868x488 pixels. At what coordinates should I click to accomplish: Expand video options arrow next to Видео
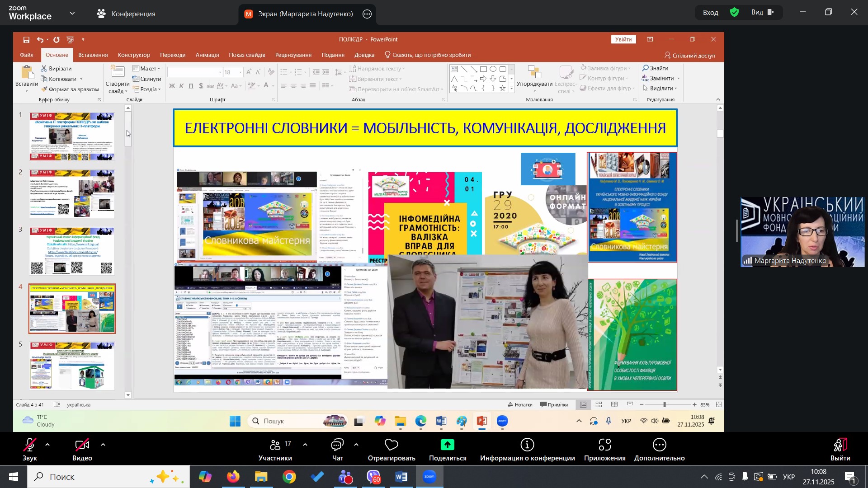(103, 445)
